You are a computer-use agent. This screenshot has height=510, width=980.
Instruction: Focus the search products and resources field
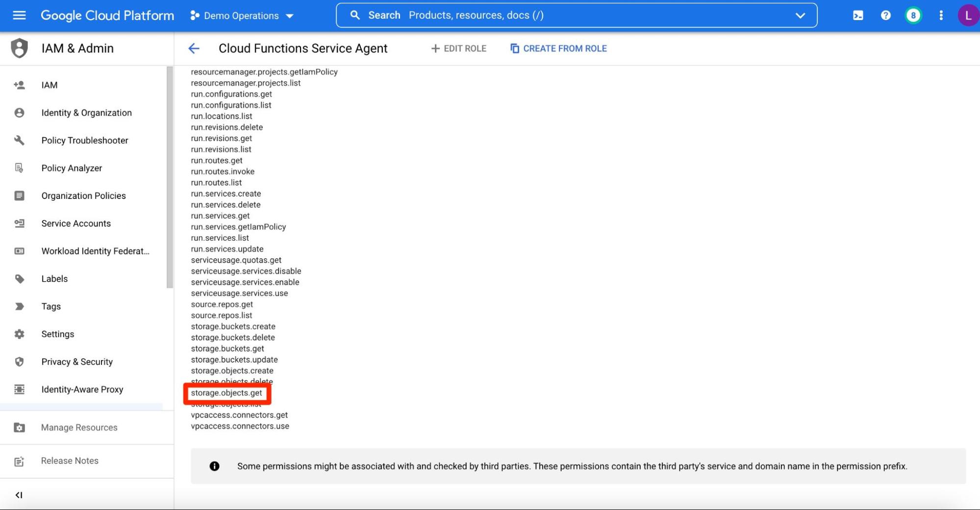click(x=576, y=15)
